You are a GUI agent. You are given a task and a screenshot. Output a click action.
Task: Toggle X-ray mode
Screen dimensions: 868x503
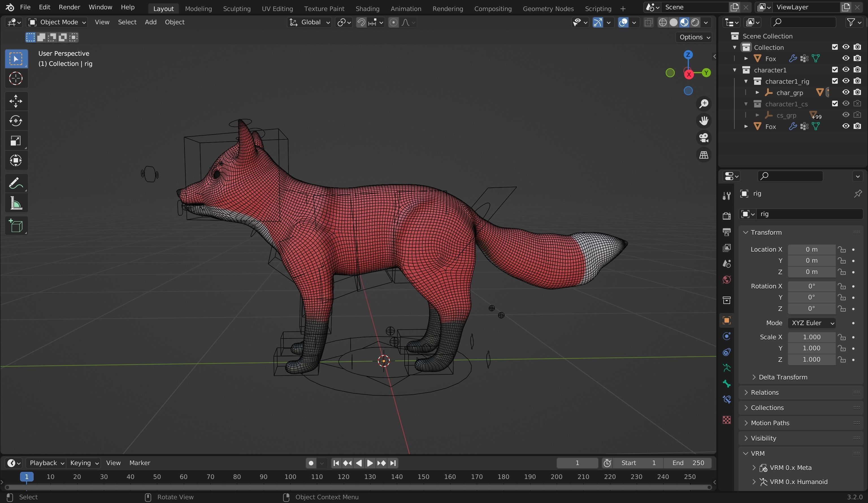[x=648, y=23]
